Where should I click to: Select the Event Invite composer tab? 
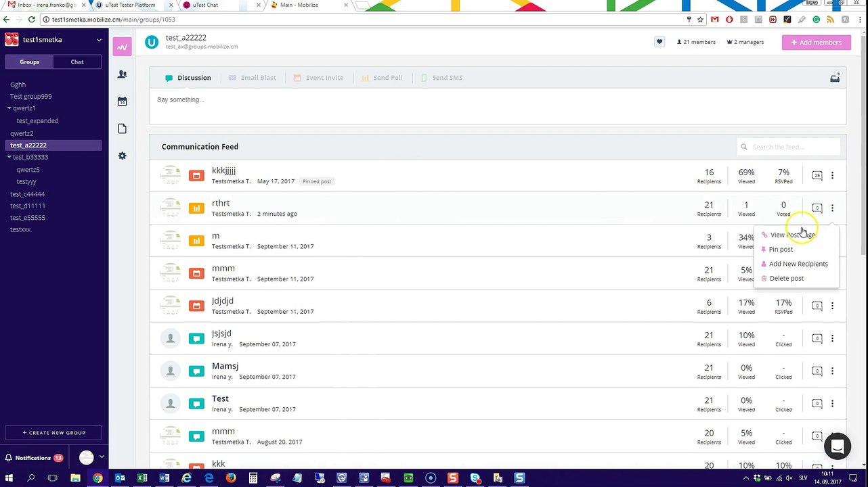tap(318, 78)
